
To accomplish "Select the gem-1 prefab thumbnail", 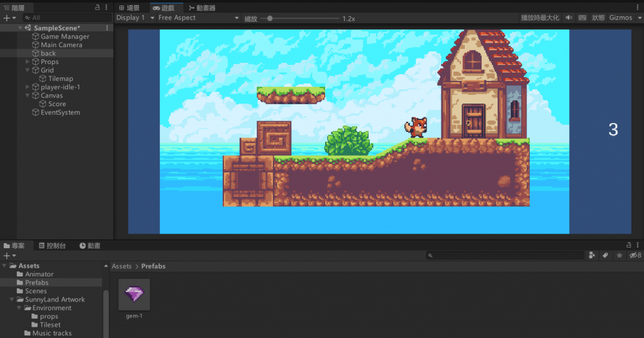I will click(134, 295).
